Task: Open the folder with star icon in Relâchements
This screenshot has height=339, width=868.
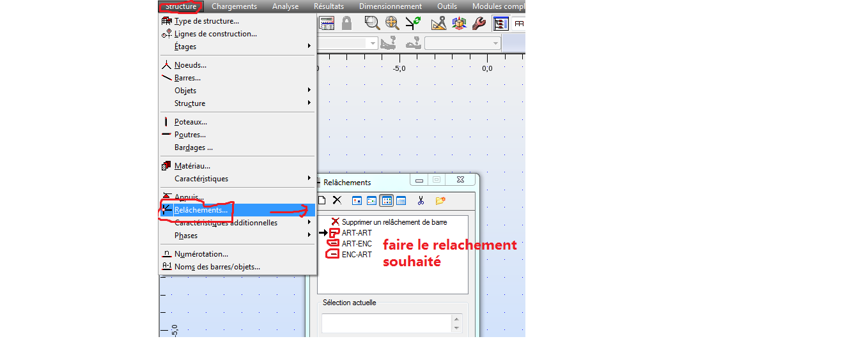Action: click(440, 200)
